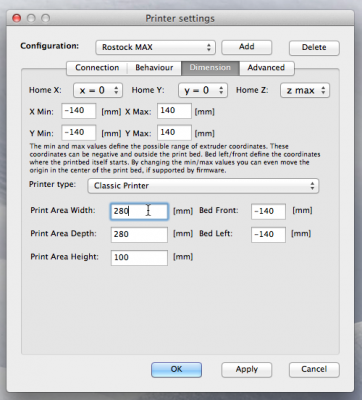Focus the Print Area Height field
Viewport: 362px width, 400px height.
[139, 258]
